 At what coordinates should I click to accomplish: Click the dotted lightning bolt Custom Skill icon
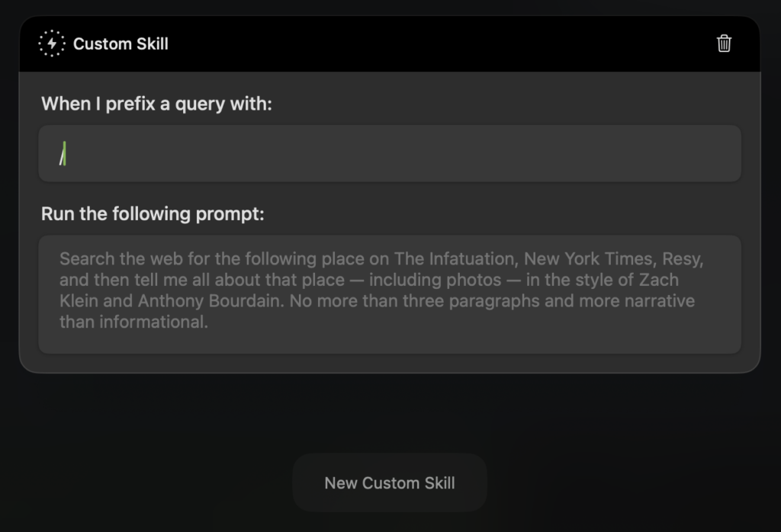coord(52,43)
